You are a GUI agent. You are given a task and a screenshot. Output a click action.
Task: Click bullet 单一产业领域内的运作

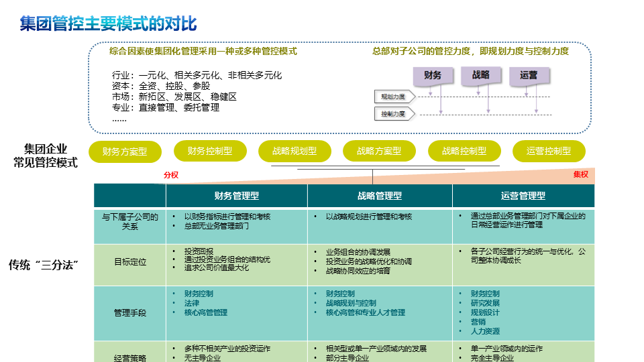tap(506, 349)
